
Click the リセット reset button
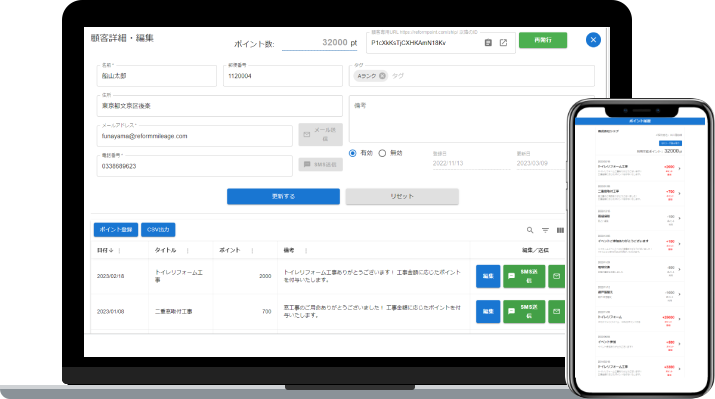click(x=402, y=197)
